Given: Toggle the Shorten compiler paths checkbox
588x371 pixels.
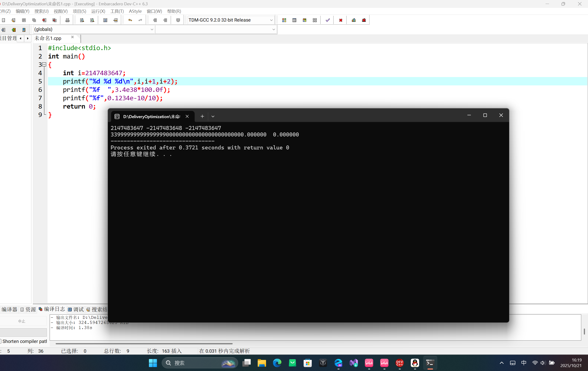Looking at the screenshot, I should [1, 341].
